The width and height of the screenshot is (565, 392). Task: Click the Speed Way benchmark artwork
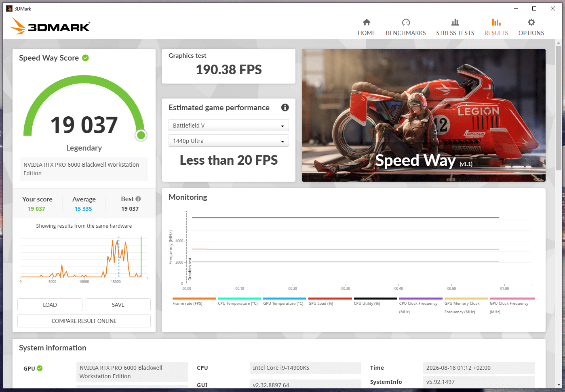[424, 115]
